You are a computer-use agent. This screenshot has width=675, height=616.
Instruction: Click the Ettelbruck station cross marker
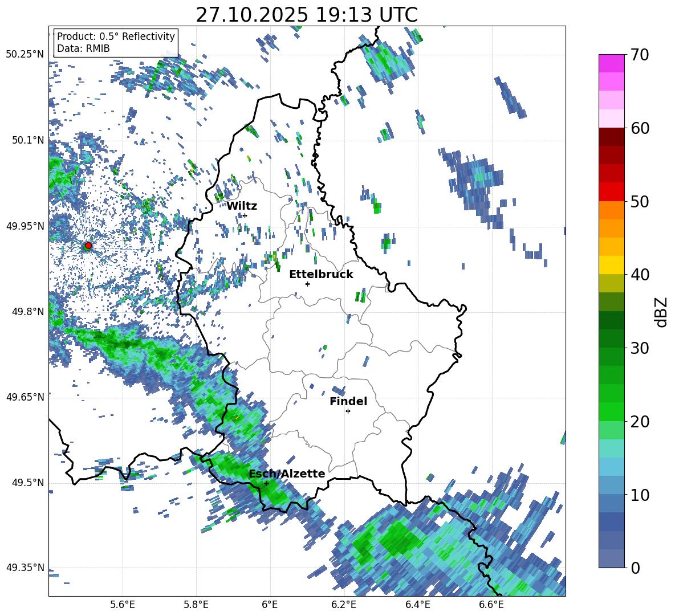tap(307, 284)
